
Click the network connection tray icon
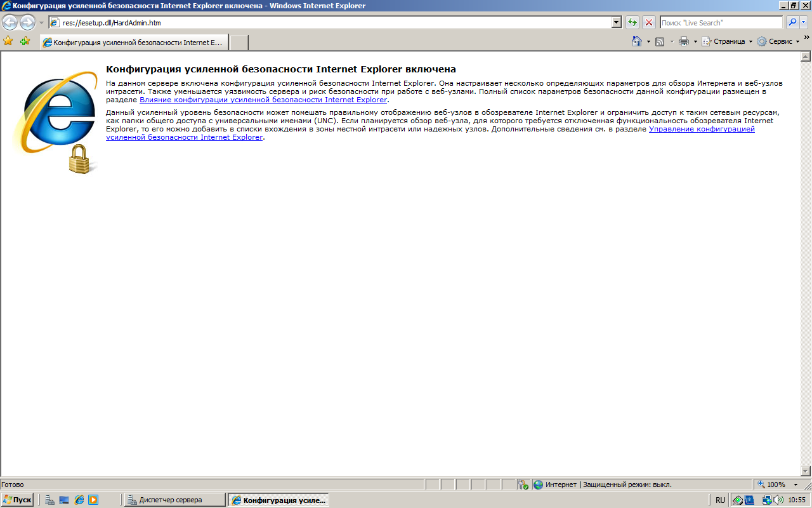coord(767,500)
